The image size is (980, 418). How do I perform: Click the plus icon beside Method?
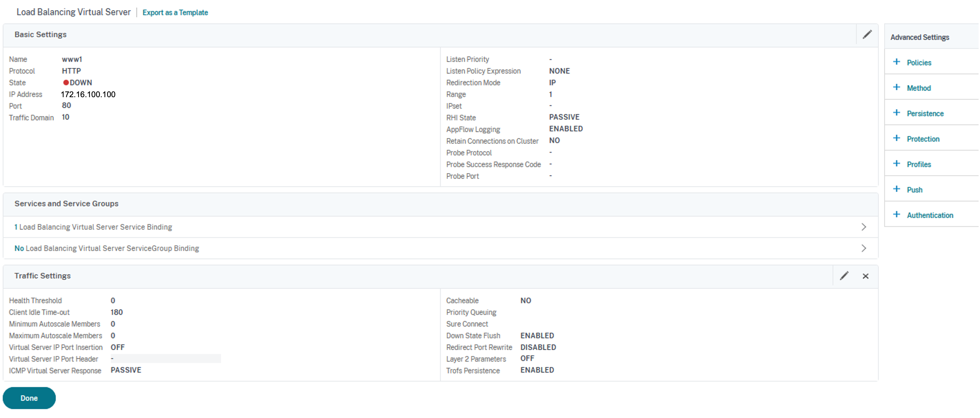897,87
